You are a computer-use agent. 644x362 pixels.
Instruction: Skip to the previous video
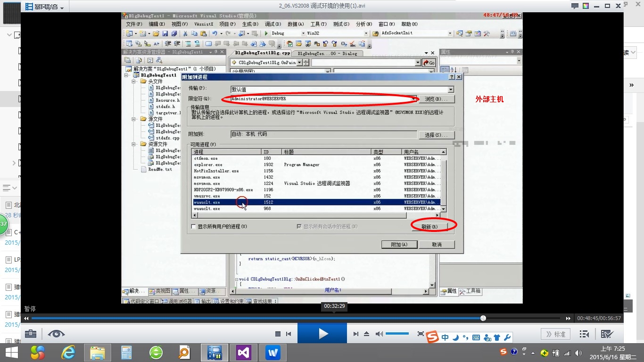[289, 334]
